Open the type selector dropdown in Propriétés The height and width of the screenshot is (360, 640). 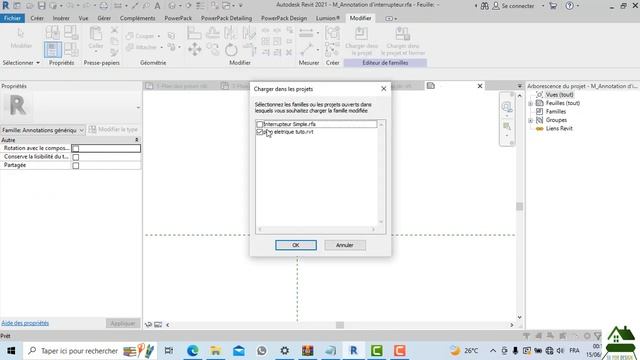coord(138,107)
